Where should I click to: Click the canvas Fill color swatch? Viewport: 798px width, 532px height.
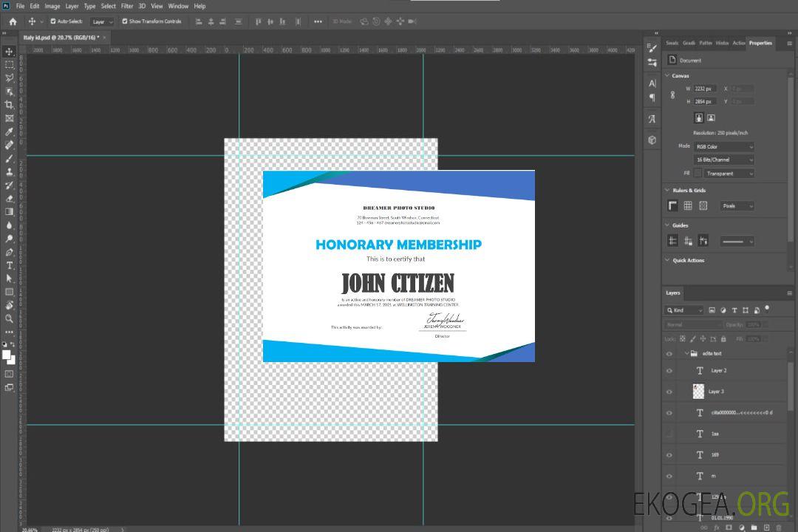[698, 173]
